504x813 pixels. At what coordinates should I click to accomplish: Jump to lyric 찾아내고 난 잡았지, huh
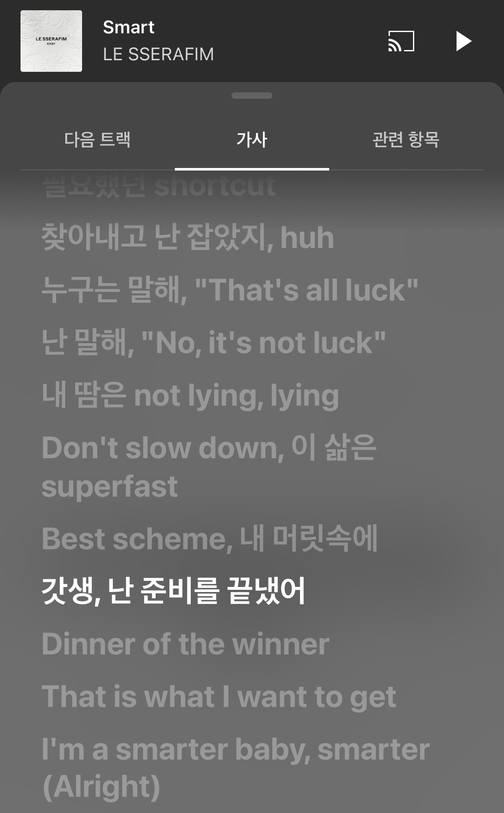[x=188, y=237]
